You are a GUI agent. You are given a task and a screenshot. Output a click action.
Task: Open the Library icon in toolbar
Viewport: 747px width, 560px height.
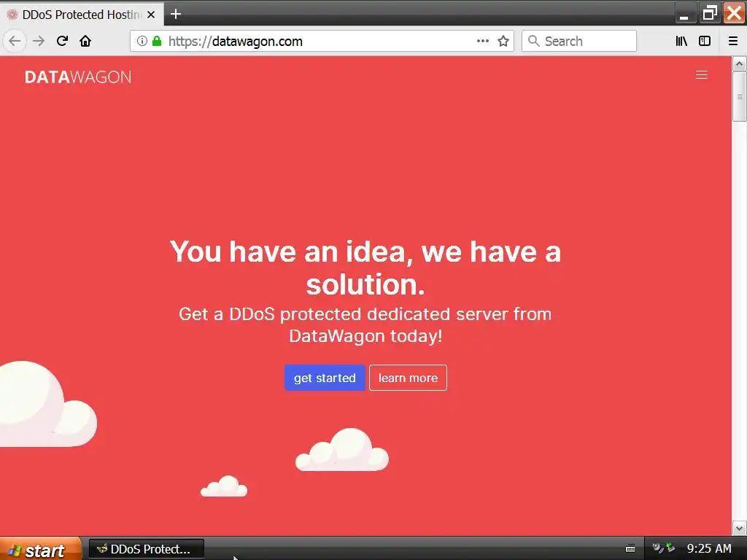pos(681,41)
